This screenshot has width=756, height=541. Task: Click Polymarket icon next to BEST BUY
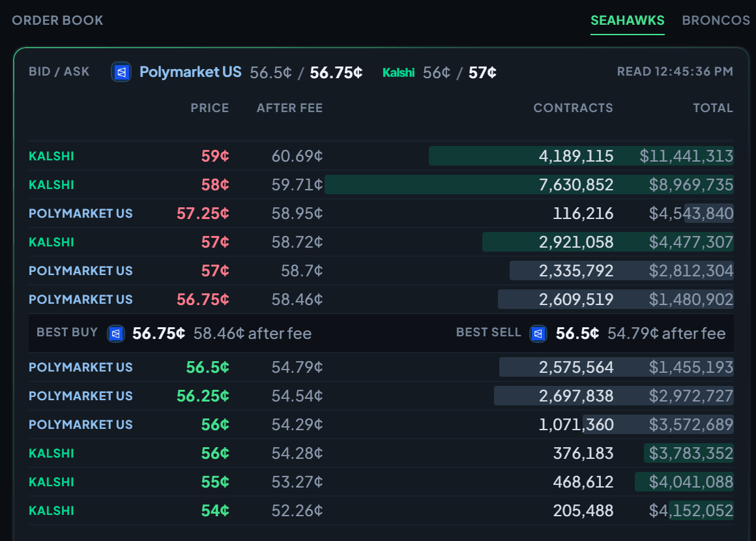pyautogui.click(x=116, y=333)
